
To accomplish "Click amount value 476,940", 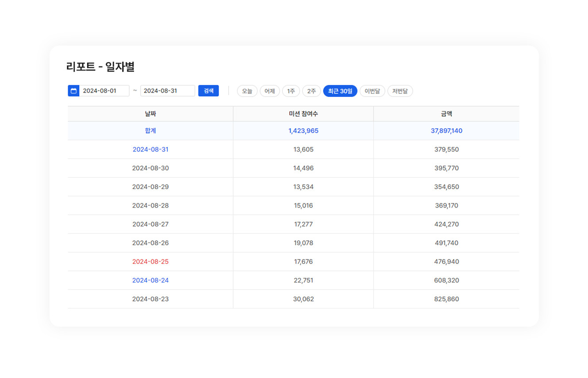I will coord(446,262).
